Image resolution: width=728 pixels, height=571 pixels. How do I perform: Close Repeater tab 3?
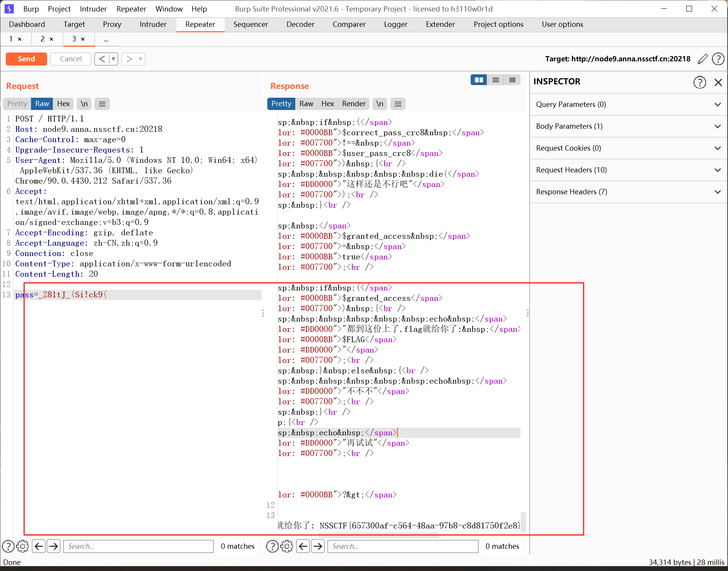[x=83, y=39]
